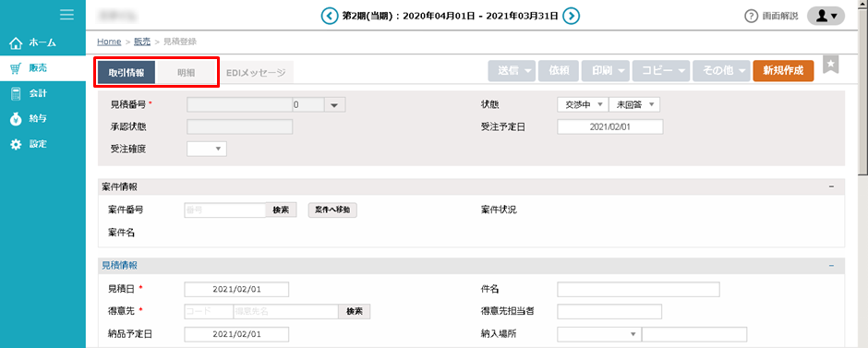Open 販売 section in sidebar
The width and height of the screenshot is (868, 348).
coord(42,68)
